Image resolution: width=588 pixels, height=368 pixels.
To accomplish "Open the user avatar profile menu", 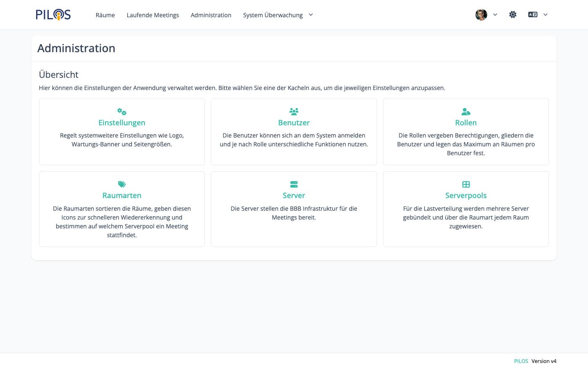I will click(481, 15).
